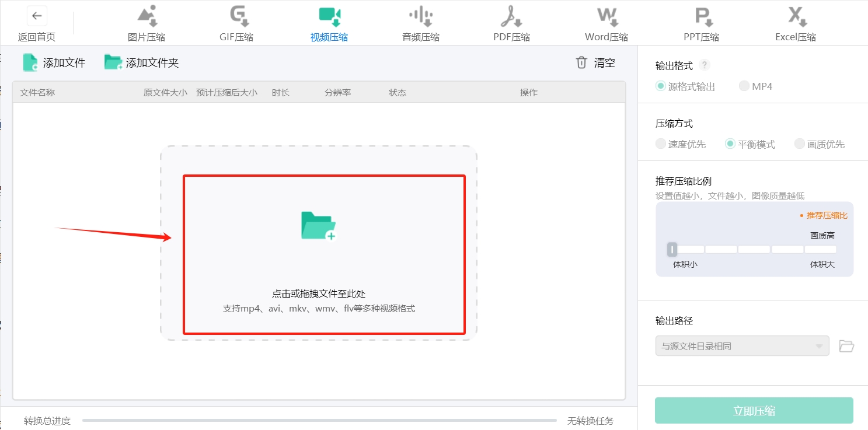868x430 pixels.
Task: Switch to Word压缩 tab label
Action: 606,37
